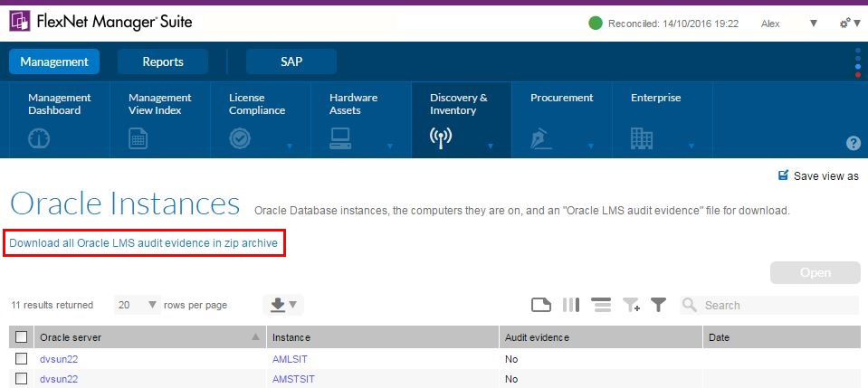Click the Date column header
Image resolution: width=868 pixels, height=388 pixels.
click(782, 336)
